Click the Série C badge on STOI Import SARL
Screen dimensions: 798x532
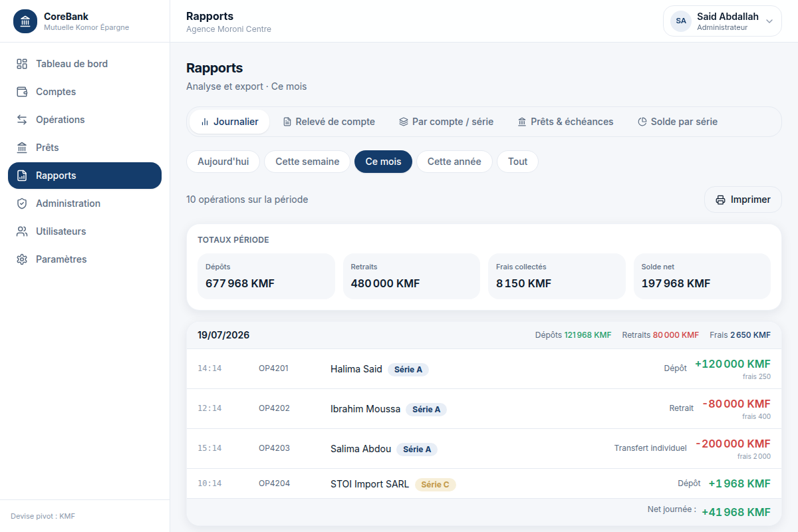click(436, 484)
